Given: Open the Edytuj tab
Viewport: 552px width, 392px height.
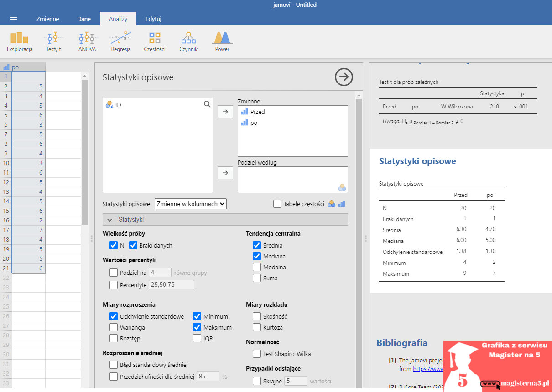Looking at the screenshot, I should coord(153,19).
